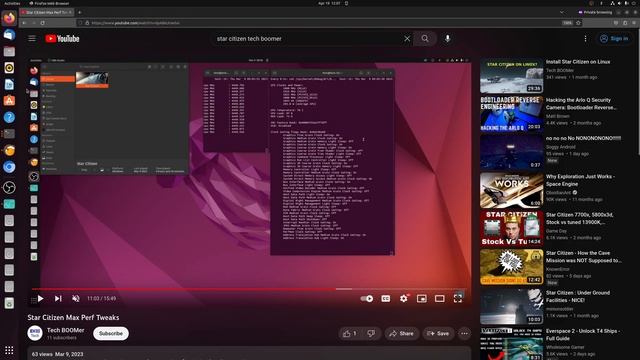Expand the description box showing 63 views
Viewport: 640px width, 360px height.
tap(249, 353)
